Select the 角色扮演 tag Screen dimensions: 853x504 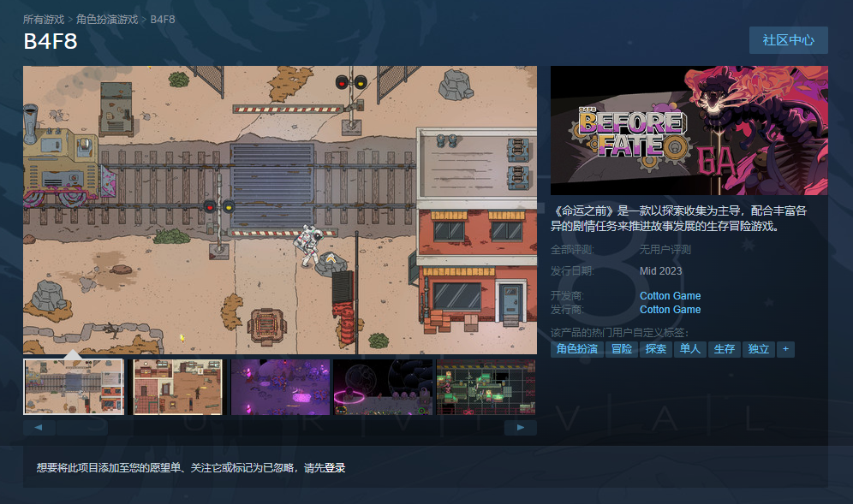[x=577, y=349]
